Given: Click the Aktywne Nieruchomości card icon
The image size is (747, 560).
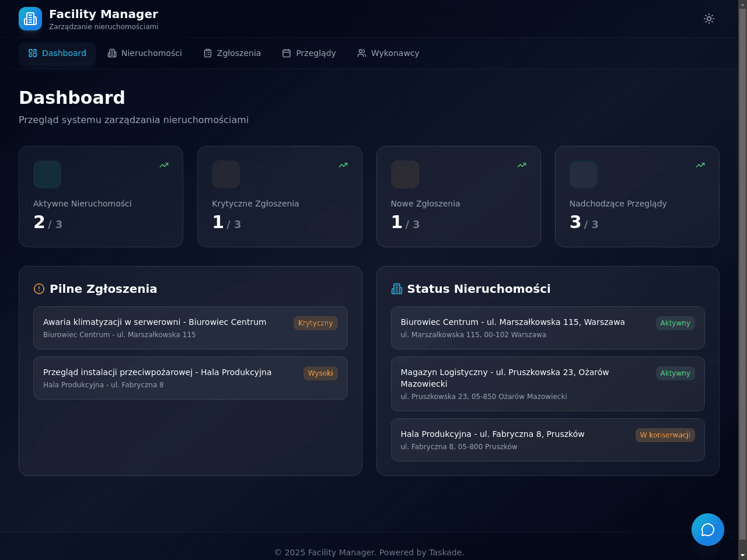Looking at the screenshot, I should pyautogui.click(x=47, y=174).
